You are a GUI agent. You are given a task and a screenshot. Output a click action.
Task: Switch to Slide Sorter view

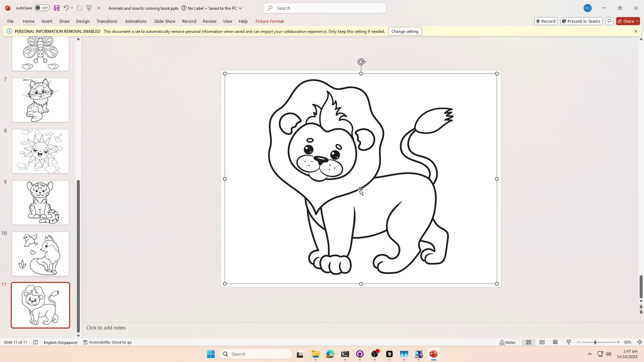click(x=542, y=342)
